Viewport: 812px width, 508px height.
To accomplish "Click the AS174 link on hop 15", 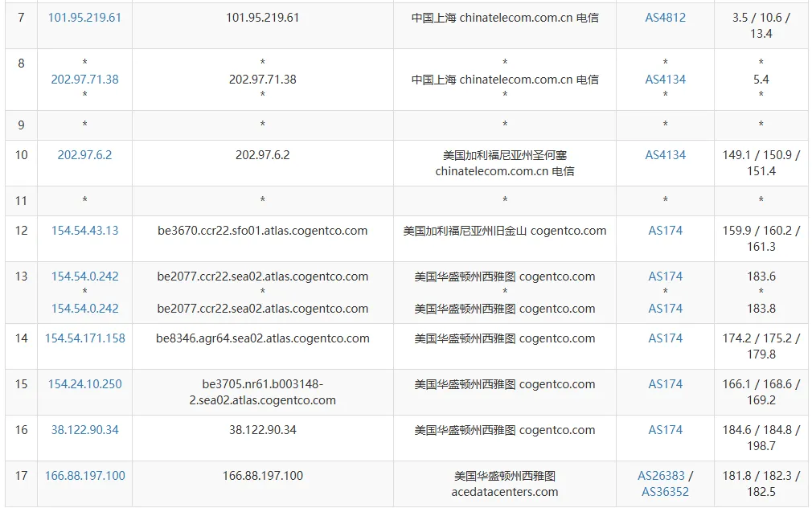I will [664, 384].
